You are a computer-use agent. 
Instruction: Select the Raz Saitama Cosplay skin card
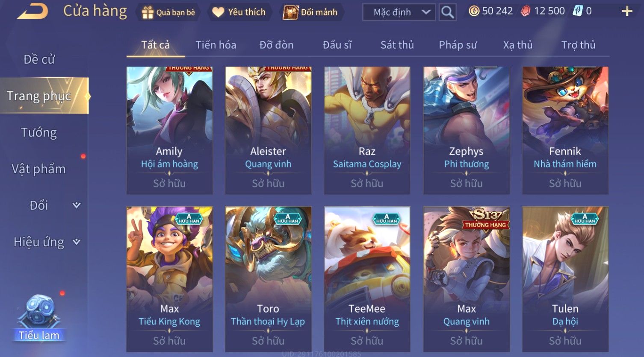pos(367,130)
